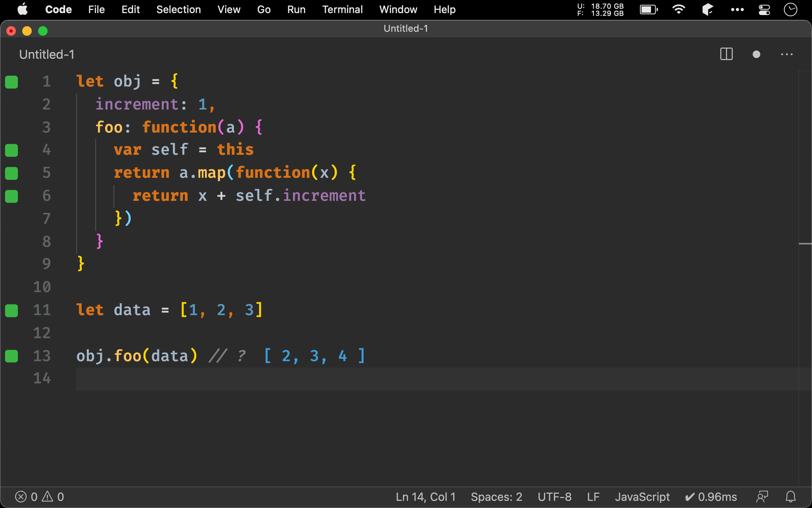Click green coverage marker on line 13
Image resolution: width=812 pixels, height=508 pixels.
11,356
